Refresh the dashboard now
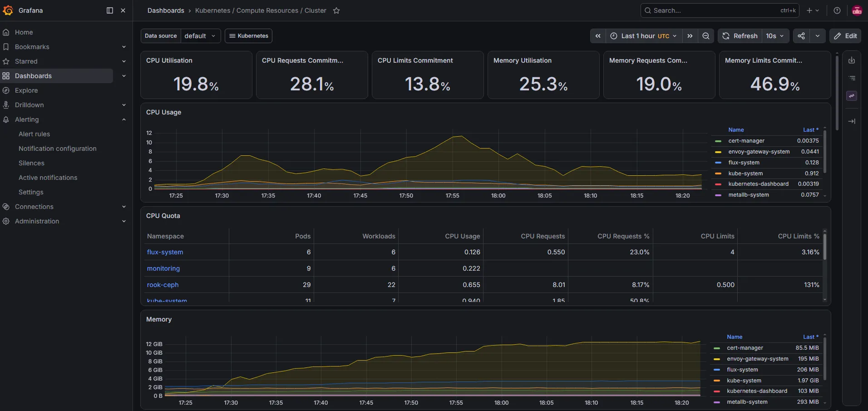 (x=740, y=36)
